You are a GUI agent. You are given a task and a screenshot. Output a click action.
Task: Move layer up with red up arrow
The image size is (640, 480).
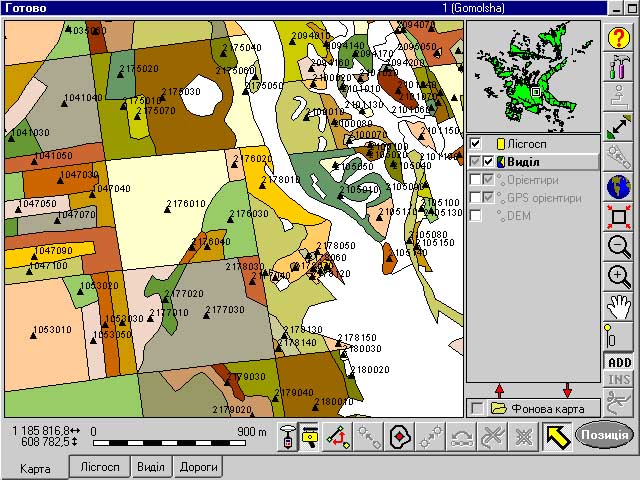(x=499, y=390)
